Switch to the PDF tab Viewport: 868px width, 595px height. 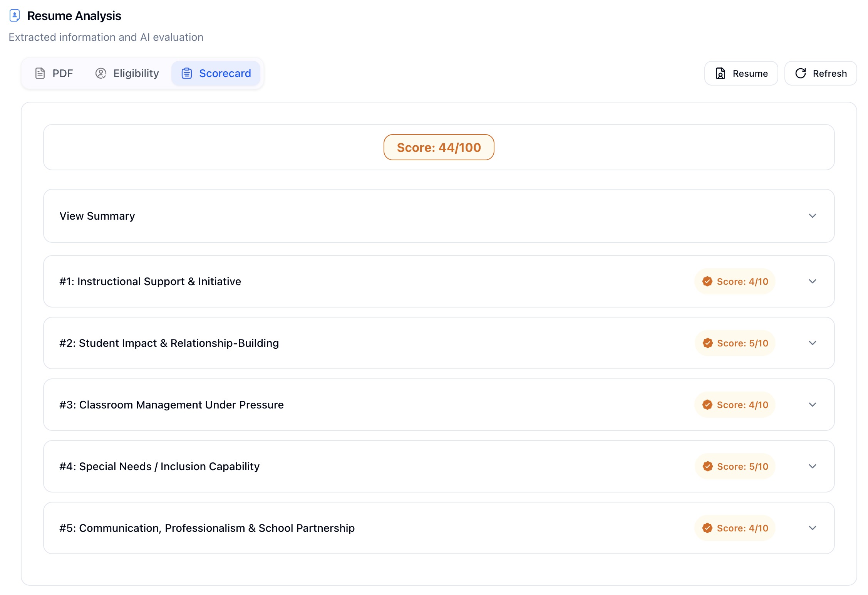point(54,73)
